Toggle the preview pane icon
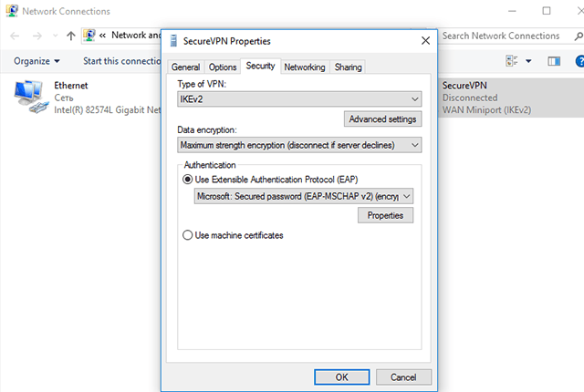Screen dimensions: 584x392 point(554,61)
